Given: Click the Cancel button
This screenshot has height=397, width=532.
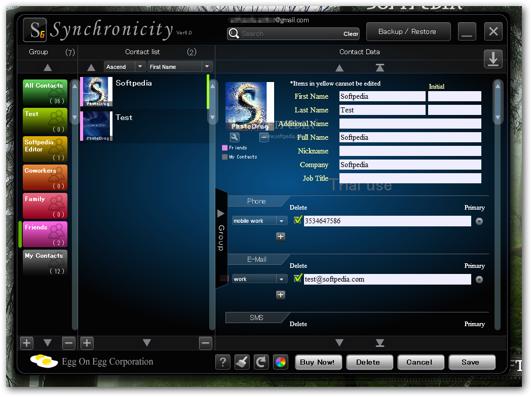Looking at the screenshot, I should click(421, 362).
